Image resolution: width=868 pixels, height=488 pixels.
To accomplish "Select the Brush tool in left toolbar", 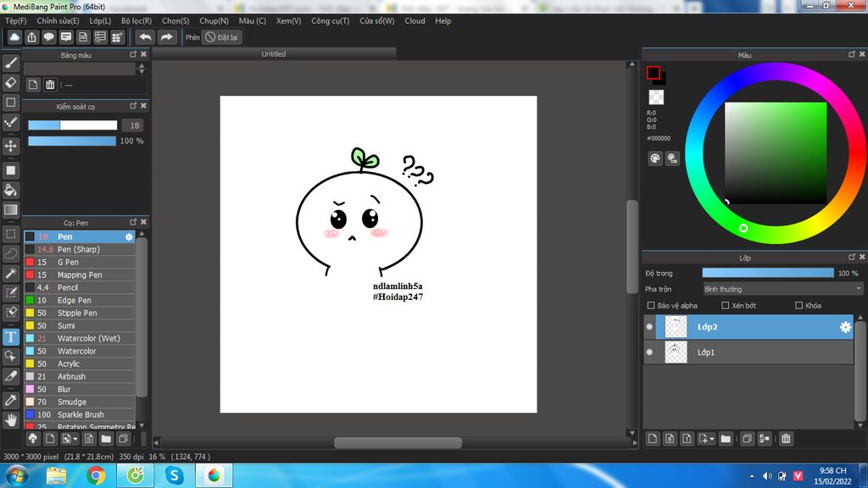I will pyautogui.click(x=10, y=63).
